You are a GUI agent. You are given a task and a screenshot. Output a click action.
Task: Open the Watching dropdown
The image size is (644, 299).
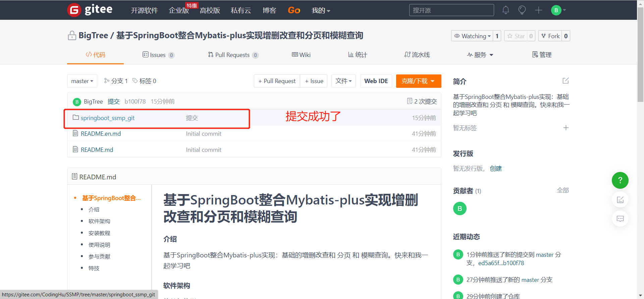tap(472, 36)
